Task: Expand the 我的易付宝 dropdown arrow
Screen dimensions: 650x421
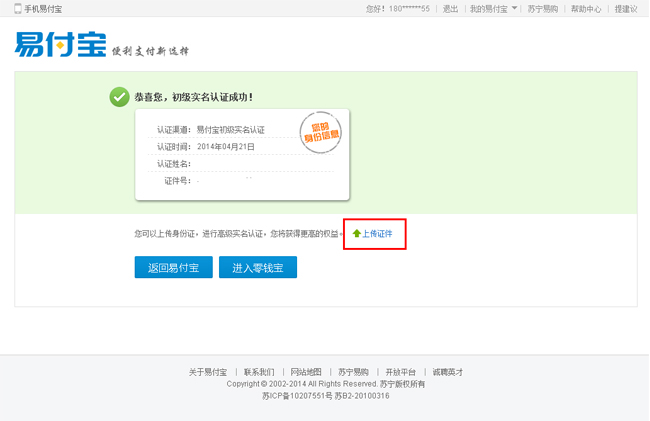Action: [x=515, y=8]
